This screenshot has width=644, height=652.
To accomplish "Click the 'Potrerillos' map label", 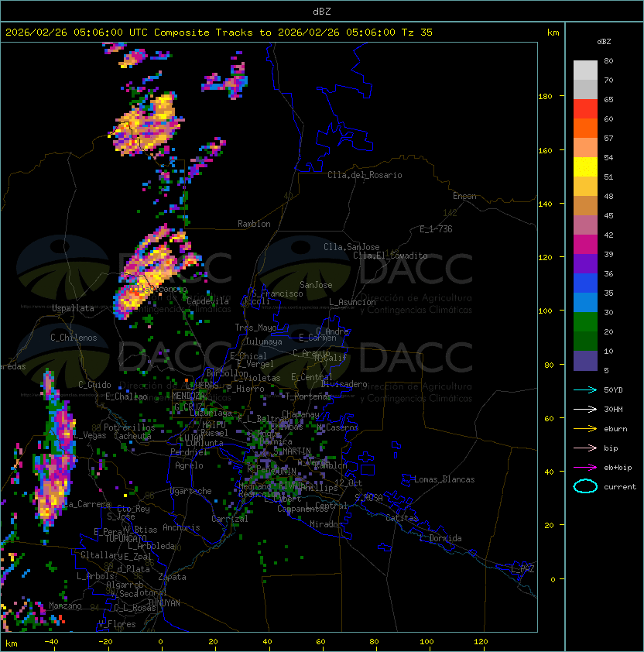I will coord(129,427).
